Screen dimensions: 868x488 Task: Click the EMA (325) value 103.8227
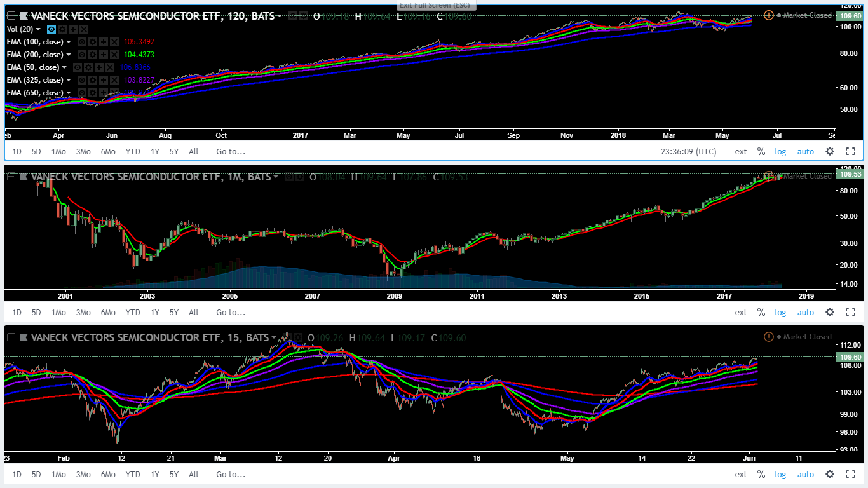point(139,80)
